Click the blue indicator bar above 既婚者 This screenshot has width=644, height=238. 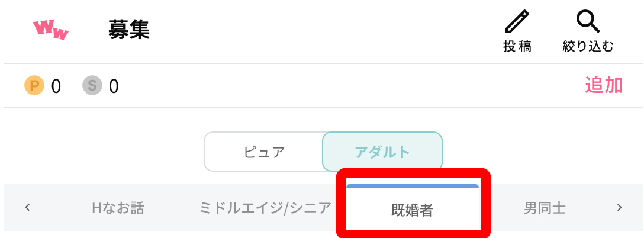pyautogui.click(x=413, y=186)
